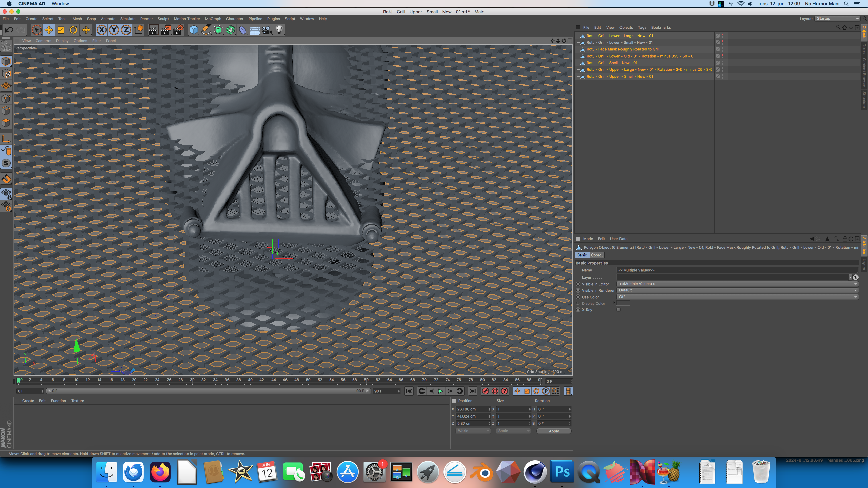868x488 pixels.
Task: Open the viewport Cameras menu
Action: pos(43,41)
